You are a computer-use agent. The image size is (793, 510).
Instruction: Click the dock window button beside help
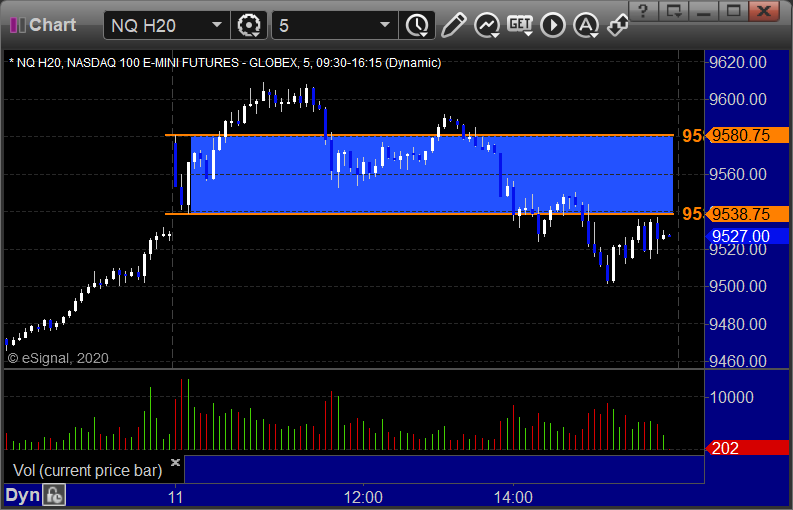[x=674, y=10]
